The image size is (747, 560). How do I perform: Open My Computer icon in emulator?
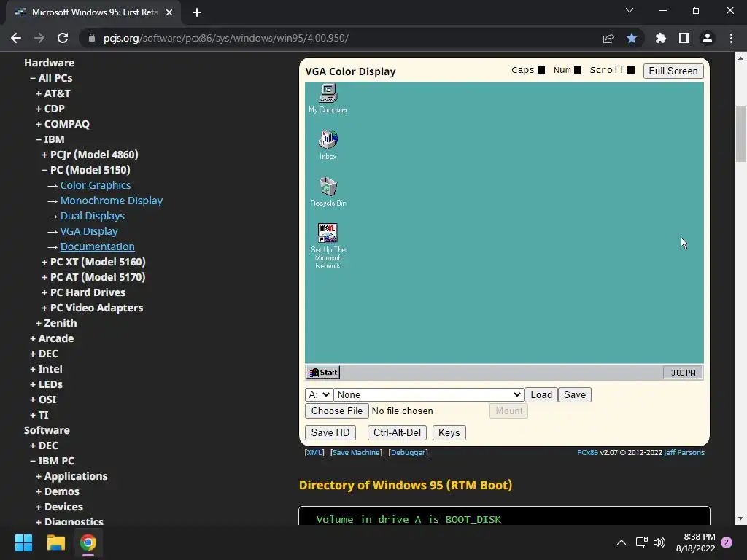pyautogui.click(x=328, y=98)
